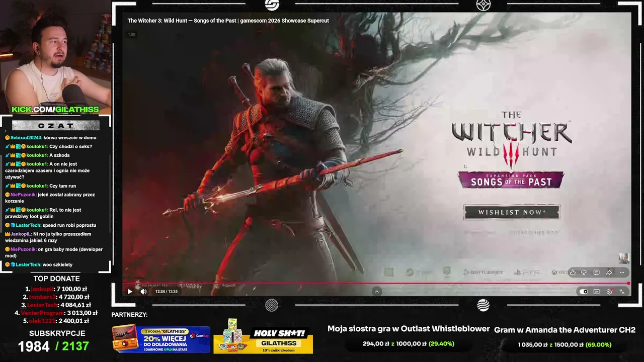Click the red seek bar handle at the end
The width and height of the screenshot is (644, 362).
point(628,284)
